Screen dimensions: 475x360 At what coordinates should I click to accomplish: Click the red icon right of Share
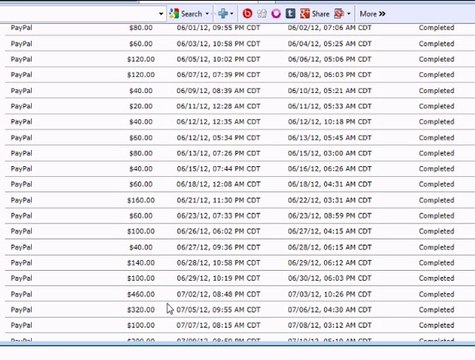pyautogui.click(x=339, y=14)
